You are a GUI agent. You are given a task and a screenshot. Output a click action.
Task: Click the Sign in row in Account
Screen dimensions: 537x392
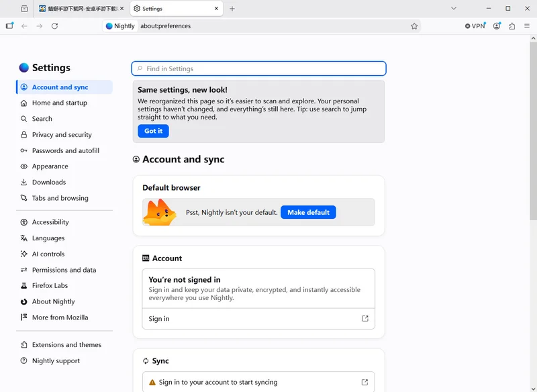point(258,319)
